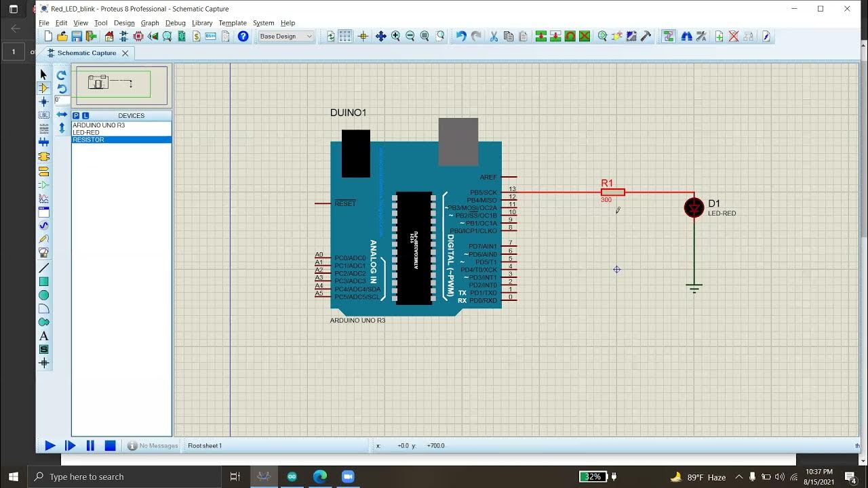
Task: Select LED-RED in the devices list
Action: [121, 133]
